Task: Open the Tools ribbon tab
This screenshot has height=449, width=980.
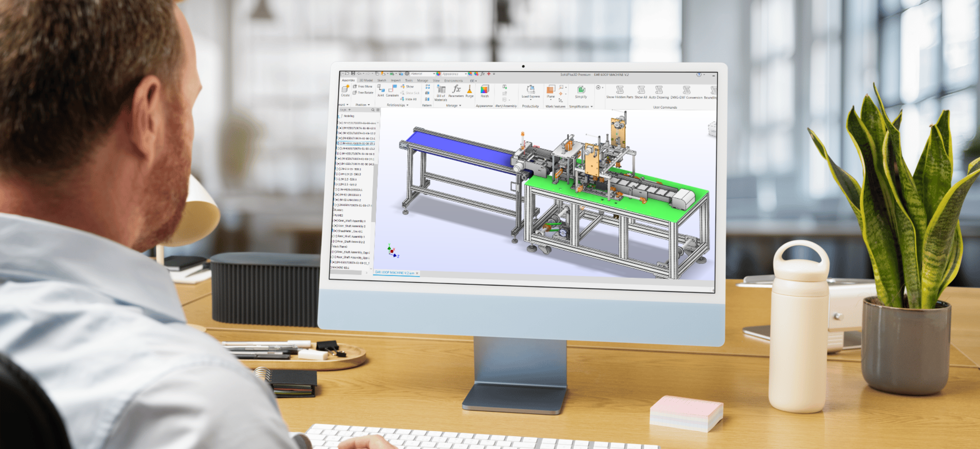Action: pos(409,81)
